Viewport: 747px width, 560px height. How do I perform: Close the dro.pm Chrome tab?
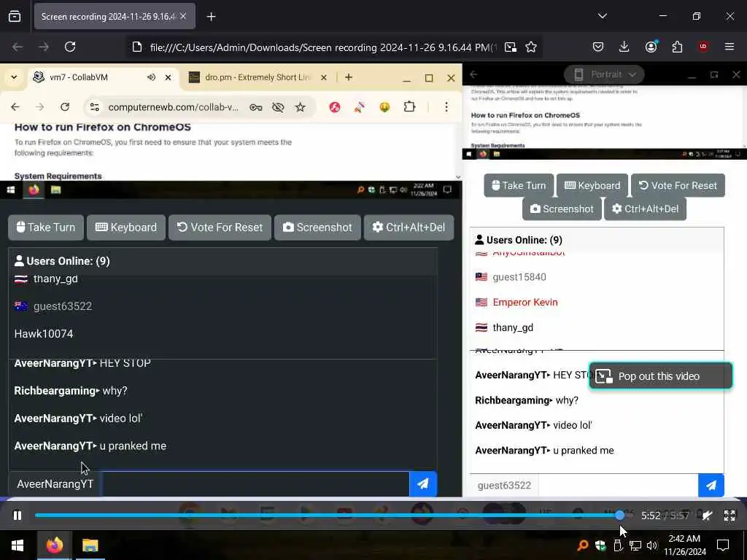(x=323, y=77)
